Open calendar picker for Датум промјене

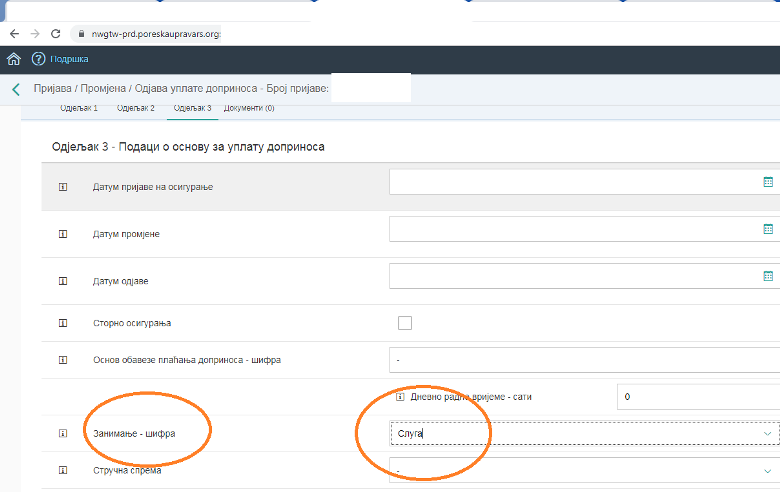point(768,229)
